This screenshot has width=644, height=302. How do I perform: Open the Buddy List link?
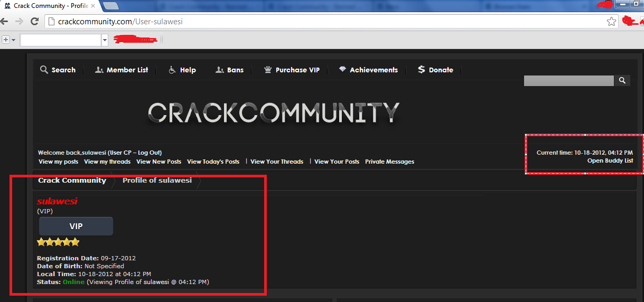point(610,161)
